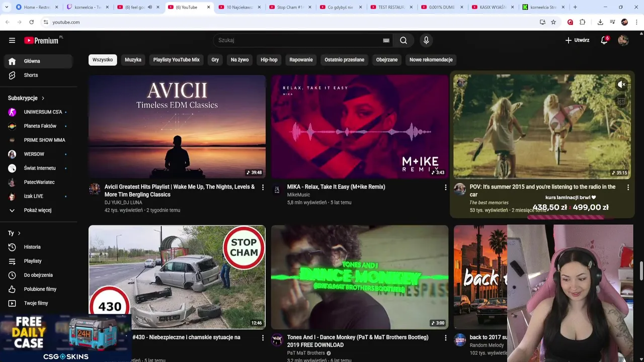Open the account avatar menu
This screenshot has width=644, height=362.
coord(623,40)
